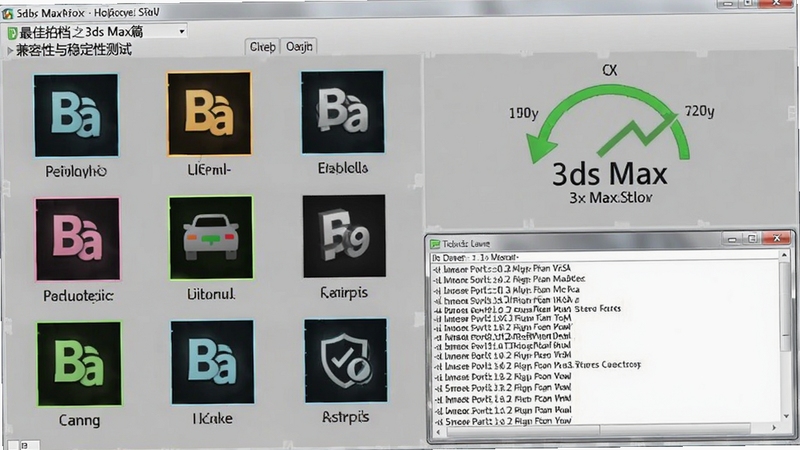
Task: Open the teal Ba icon labeled l Kake
Action: point(212,362)
